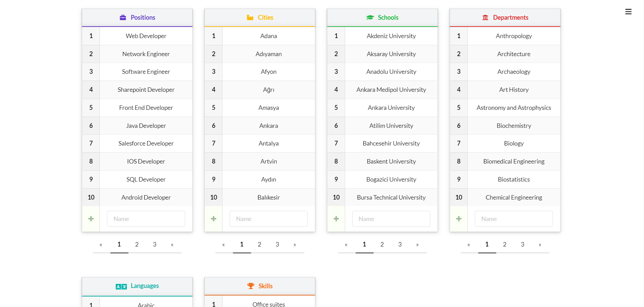Select the Anthropology department row
Viewport: 644px width, 307px height.
pyautogui.click(x=505, y=36)
